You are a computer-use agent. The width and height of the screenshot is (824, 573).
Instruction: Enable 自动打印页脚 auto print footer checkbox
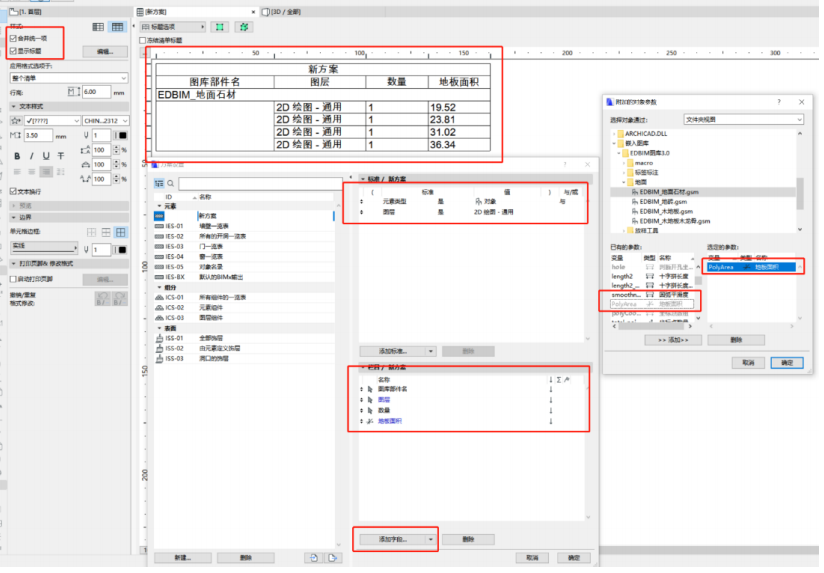(x=14, y=280)
